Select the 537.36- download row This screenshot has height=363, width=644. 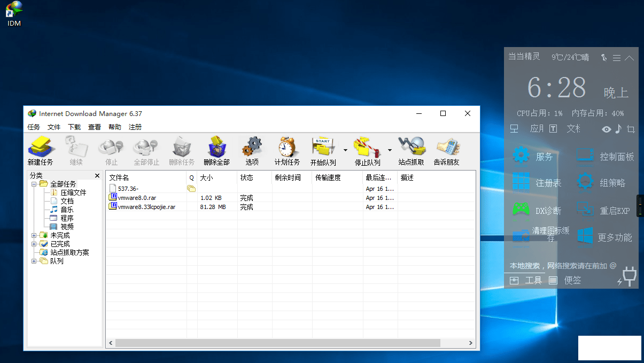[290, 188]
